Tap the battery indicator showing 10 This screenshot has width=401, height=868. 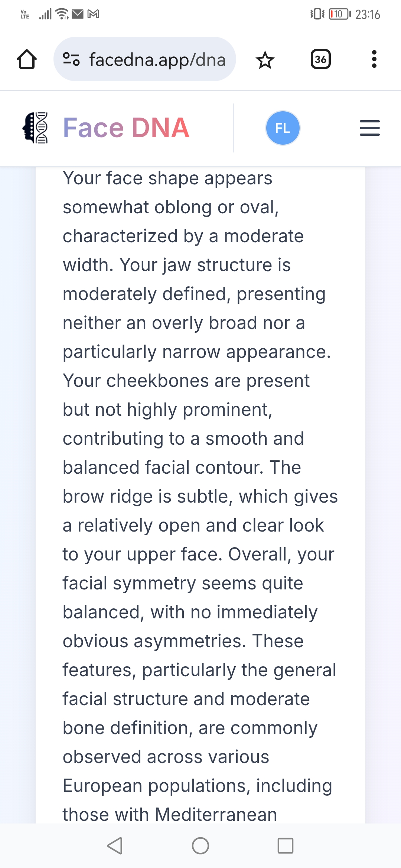click(340, 14)
